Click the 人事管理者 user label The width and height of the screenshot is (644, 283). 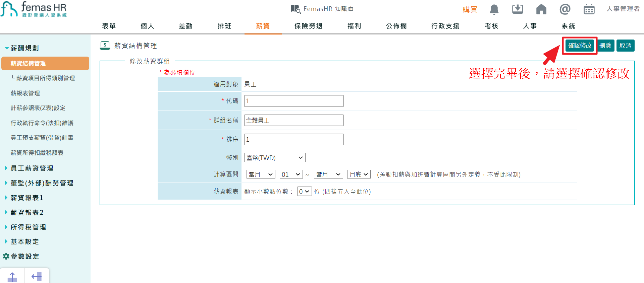pos(623,9)
